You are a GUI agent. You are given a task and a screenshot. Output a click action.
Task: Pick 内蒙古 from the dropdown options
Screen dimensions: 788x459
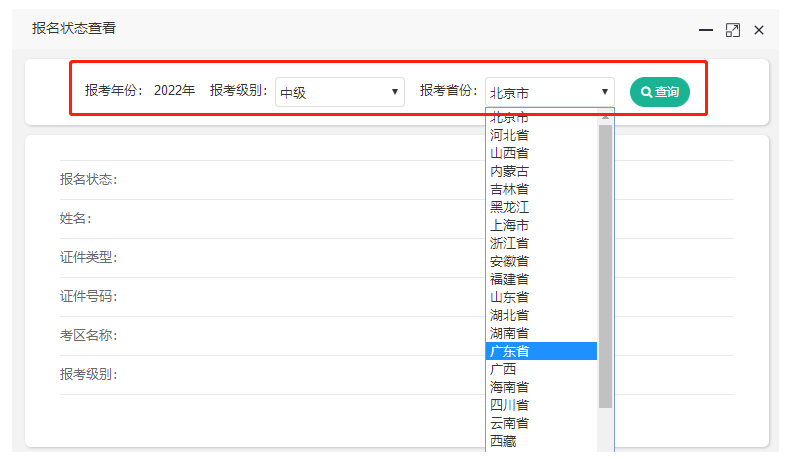509,171
